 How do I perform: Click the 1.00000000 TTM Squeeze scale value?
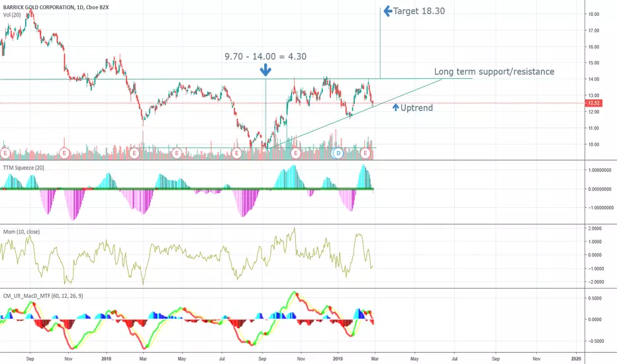(600, 170)
